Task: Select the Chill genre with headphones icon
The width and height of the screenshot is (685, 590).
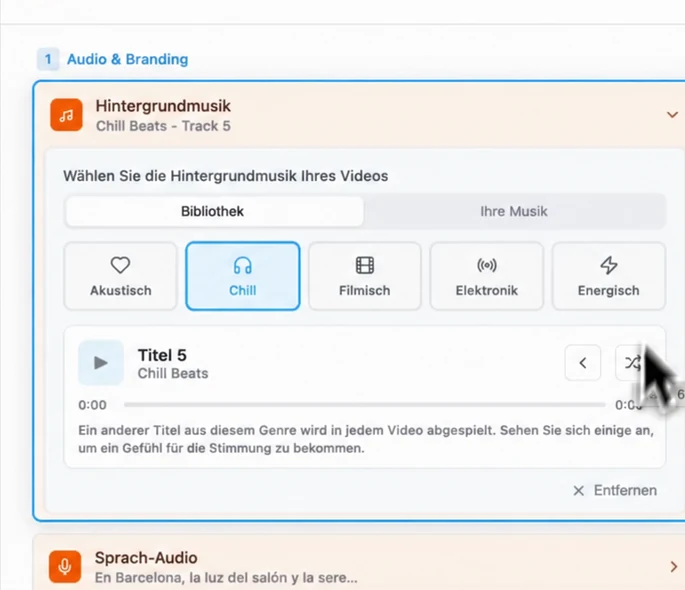Action: coord(243,276)
